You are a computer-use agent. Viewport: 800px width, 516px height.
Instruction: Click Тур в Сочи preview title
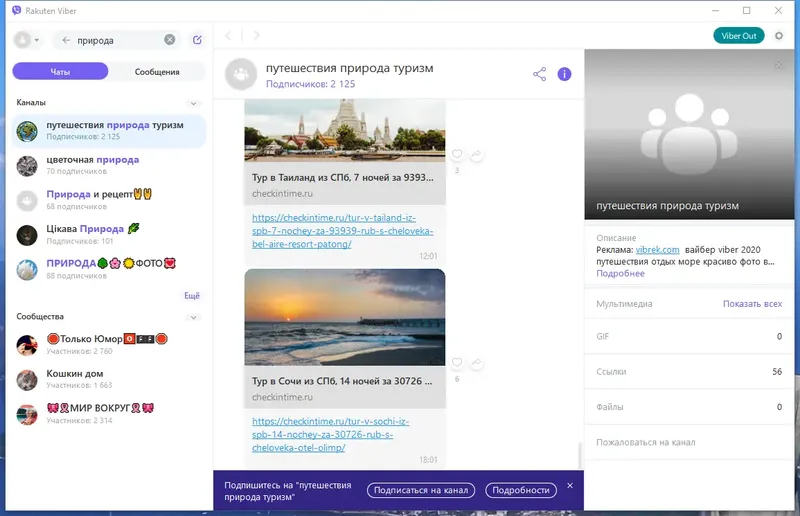click(342, 381)
